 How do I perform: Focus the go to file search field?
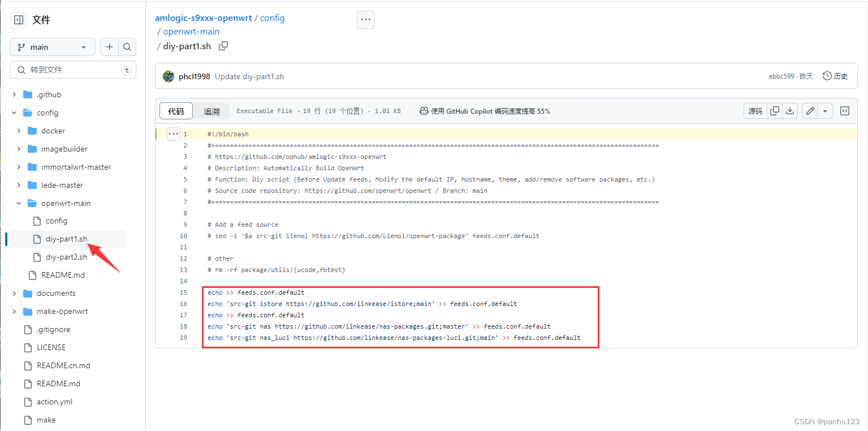pos(73,70)
